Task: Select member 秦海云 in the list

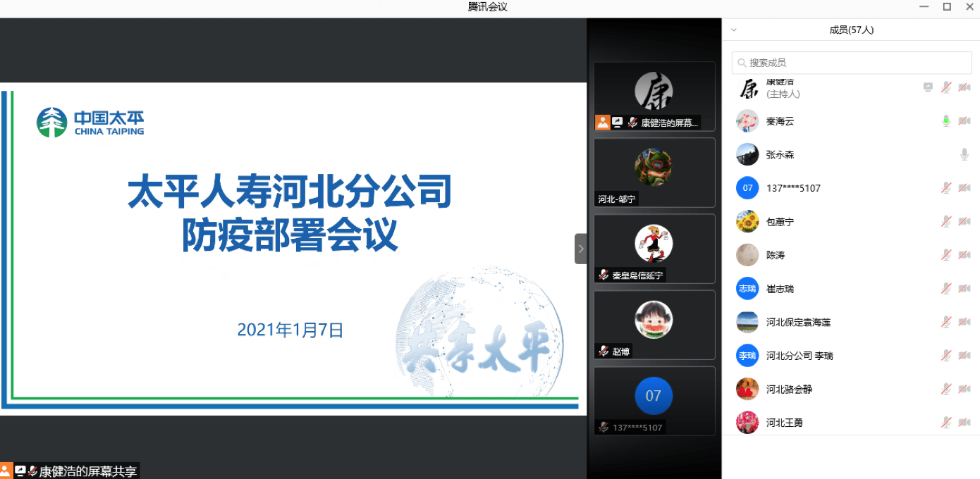Action: point(852,121)
